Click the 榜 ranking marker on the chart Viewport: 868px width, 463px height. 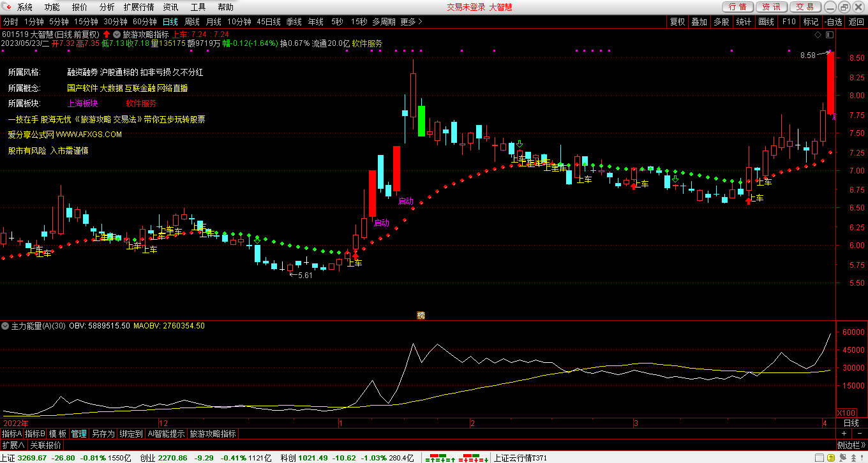point(421,315)
